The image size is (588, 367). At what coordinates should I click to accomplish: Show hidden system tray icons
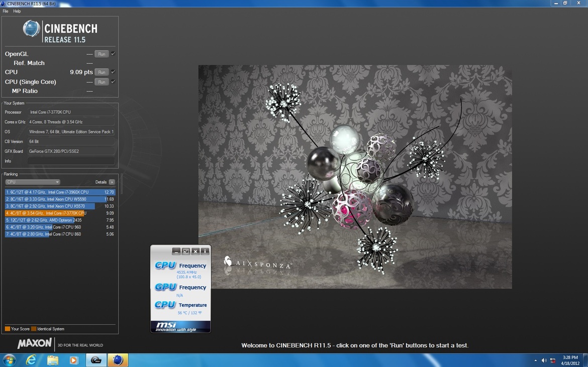(536, 360)
